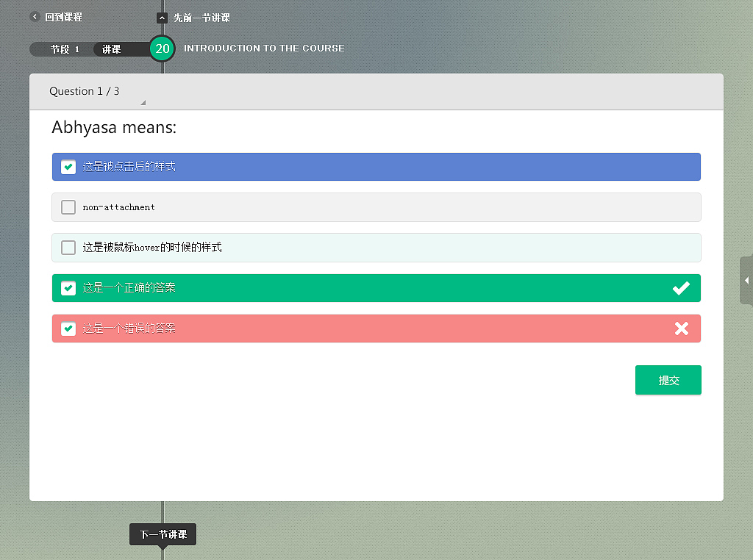Click the up-arrow icon before 先前一节讲课
This screenshot has width=753, height=560.
[x=163, y=18]
